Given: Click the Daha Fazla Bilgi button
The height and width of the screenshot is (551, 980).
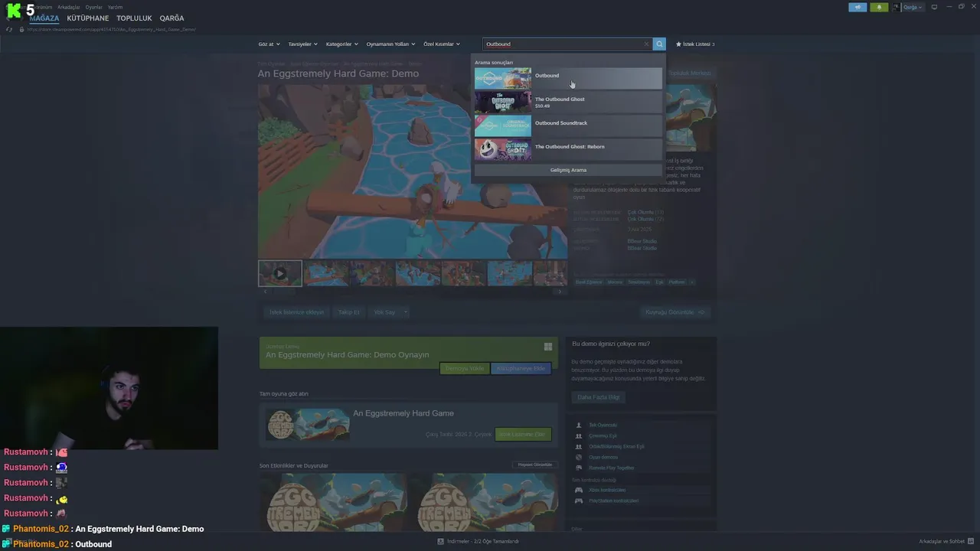Looking at the screenshot, I should (x=598, y=397).
